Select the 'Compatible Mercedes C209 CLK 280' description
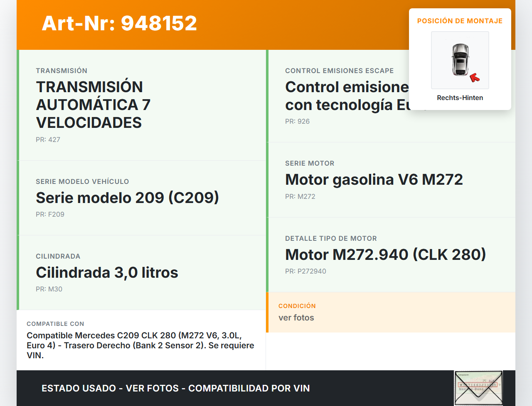The image size is (532, 406). [x=140, y=345]
